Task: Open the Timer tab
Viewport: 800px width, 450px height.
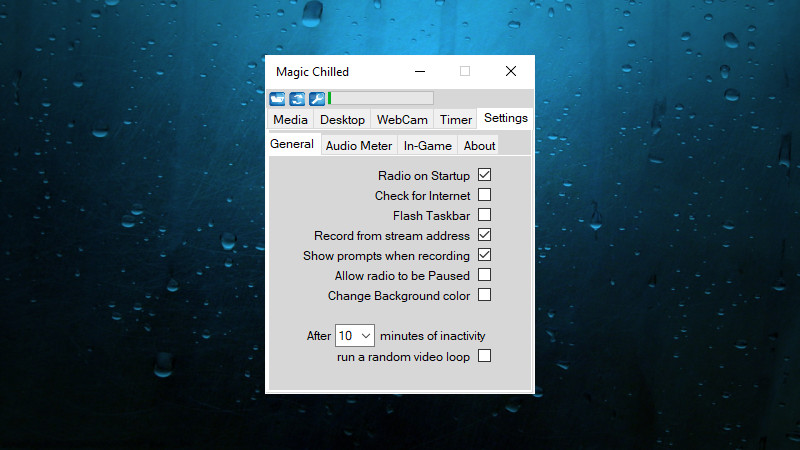Action: click(x=456, y=120)
